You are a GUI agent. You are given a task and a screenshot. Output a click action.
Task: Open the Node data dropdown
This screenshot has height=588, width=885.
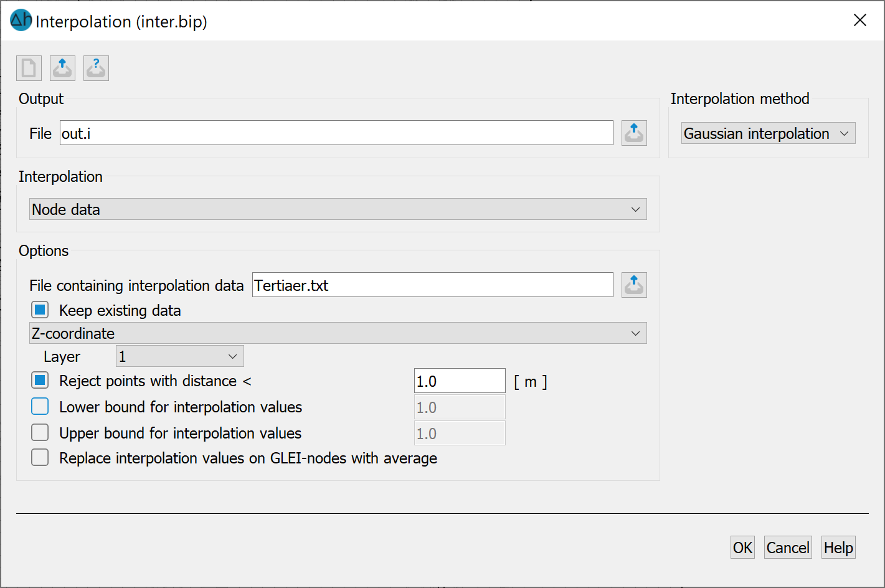[x=338, y=209]
